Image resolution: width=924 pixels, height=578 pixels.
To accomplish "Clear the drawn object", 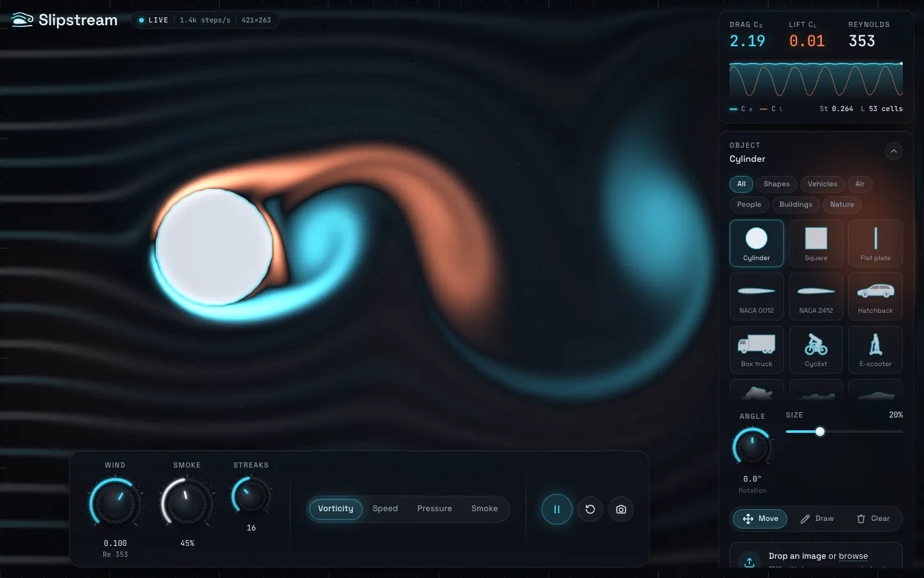I will point(873,519).
